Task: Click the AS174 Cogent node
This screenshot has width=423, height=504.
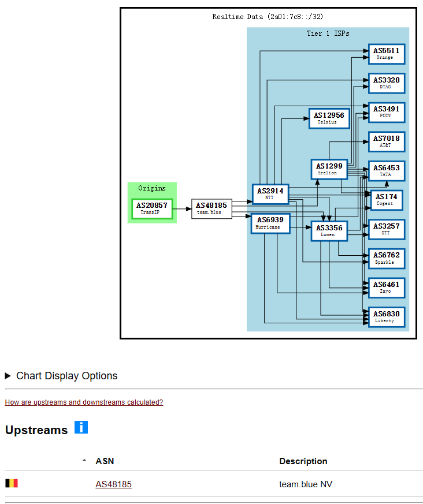Action: pos(386,200)
